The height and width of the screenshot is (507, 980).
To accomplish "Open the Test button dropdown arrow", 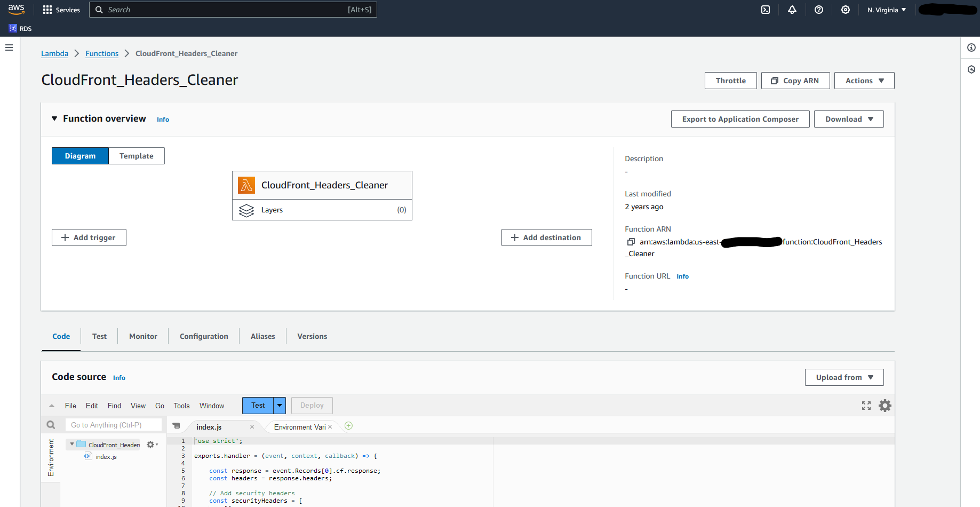I will 280,406.
